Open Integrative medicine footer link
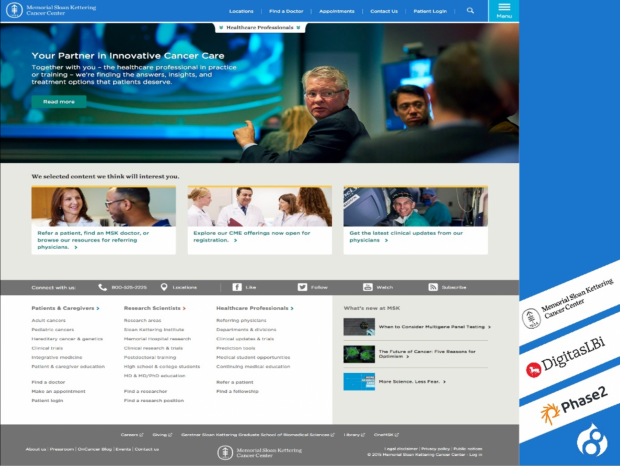This screenshot has height=466, width=620. coord(57,357)
